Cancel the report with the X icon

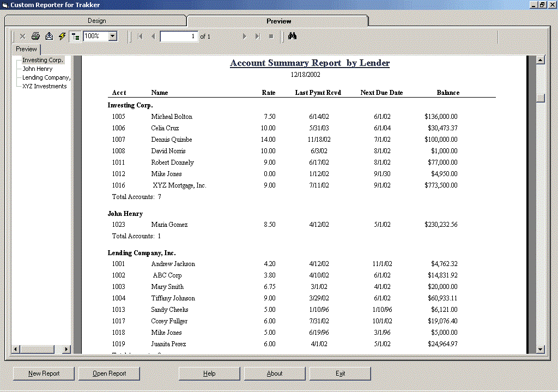(x=22, y=36)
